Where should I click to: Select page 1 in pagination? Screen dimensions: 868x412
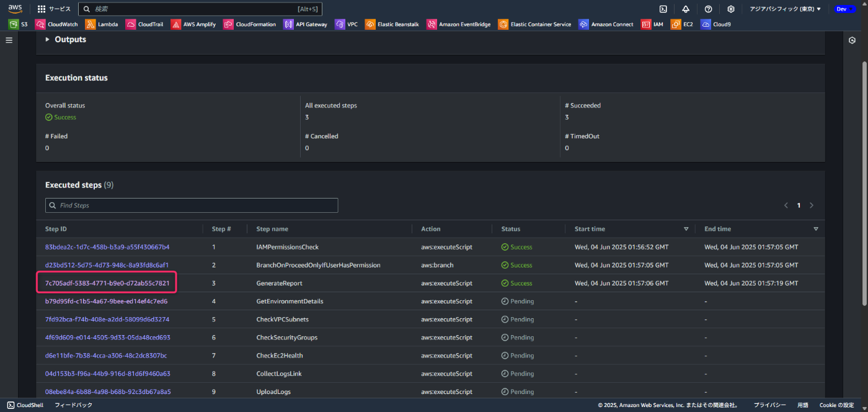[799, 205]
